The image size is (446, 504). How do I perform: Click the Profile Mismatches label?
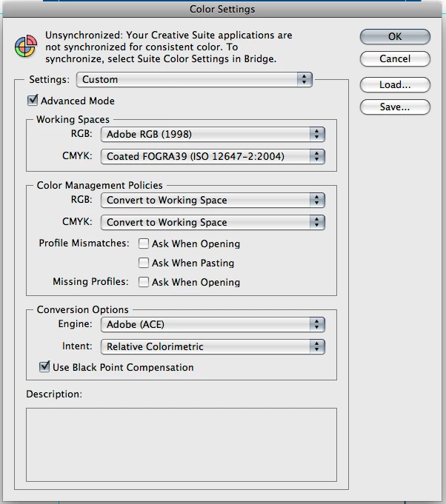84,243
